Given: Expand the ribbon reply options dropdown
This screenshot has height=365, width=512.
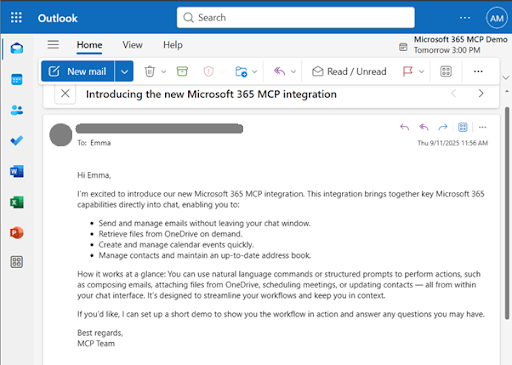Looking at the screenshot, I should 293,71.
